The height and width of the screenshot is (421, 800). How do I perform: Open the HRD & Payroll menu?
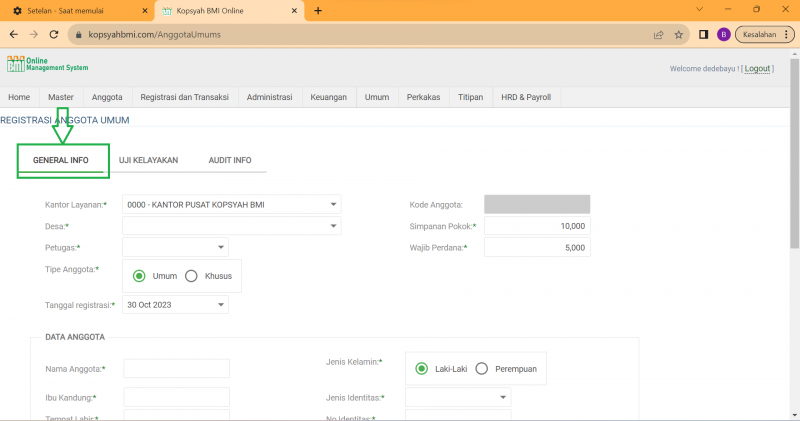(526, 97)
